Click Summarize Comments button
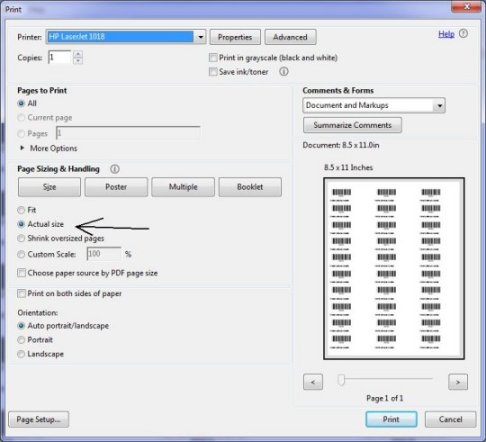This screenshot has height=442, width=486. tap(352, 125)
